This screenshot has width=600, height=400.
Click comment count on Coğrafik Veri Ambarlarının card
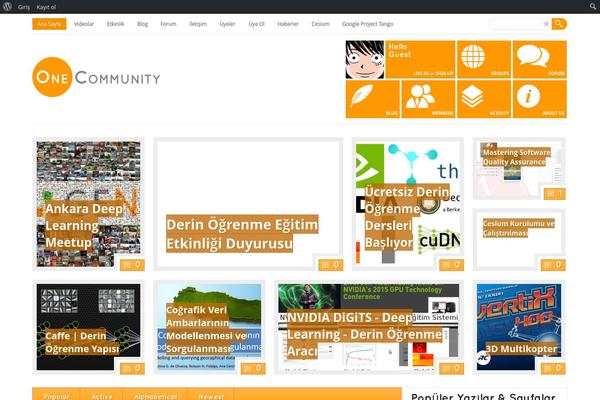click(253, 368)
